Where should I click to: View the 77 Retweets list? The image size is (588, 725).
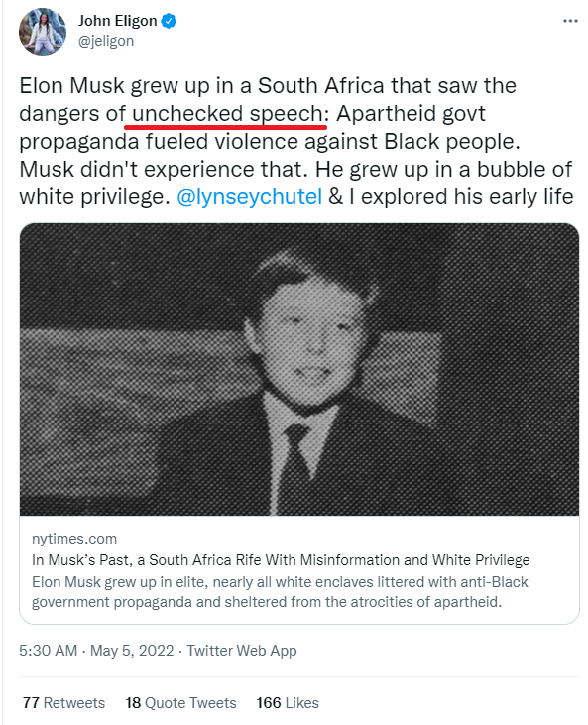tap(63, 703)
